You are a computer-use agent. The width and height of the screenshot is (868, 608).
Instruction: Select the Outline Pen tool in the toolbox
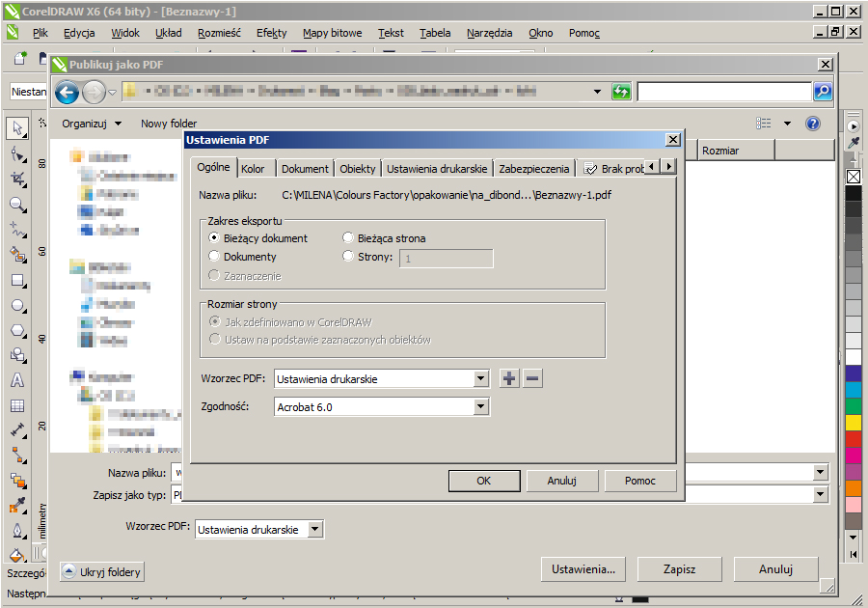(17, 531)
